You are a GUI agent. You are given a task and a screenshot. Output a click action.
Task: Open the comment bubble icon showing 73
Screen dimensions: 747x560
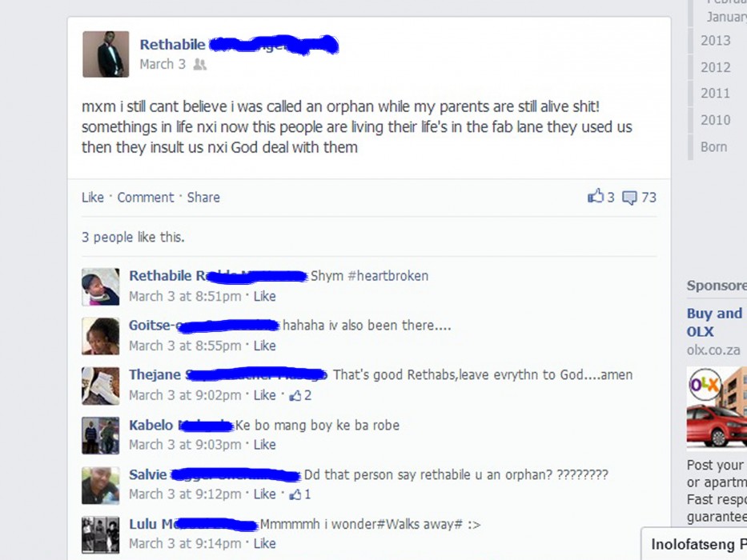coord(629,198)
